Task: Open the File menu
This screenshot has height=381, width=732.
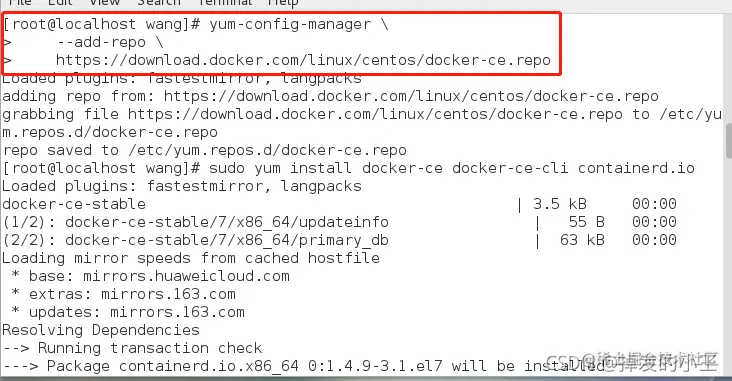Action: point(20,2)
